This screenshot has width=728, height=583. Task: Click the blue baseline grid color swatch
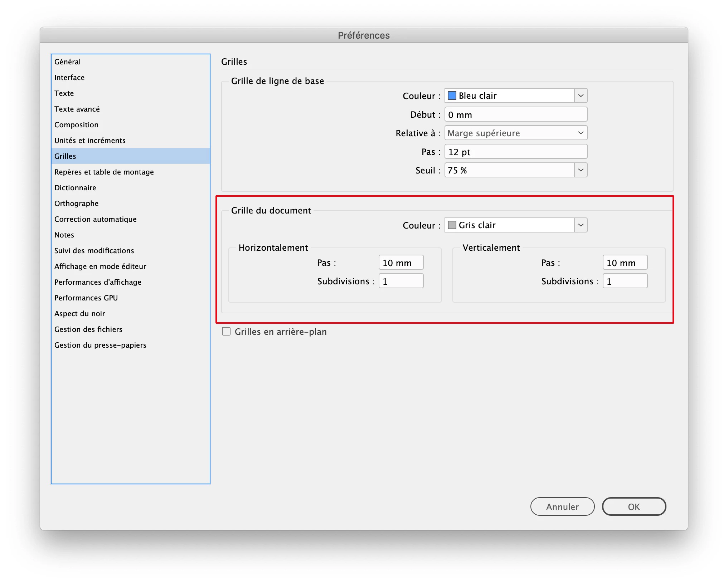tap(452, 95)
